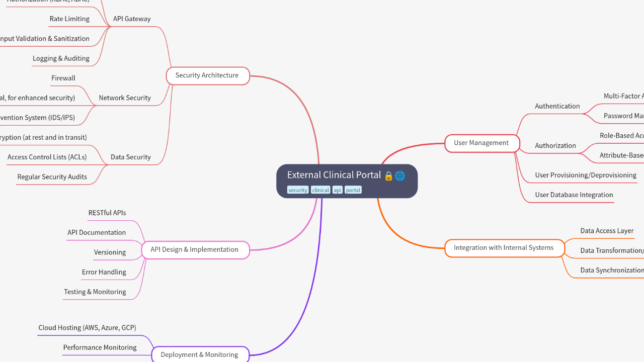Select the User Database Integration item
The image size is (644, 362).
click(574, 195)
